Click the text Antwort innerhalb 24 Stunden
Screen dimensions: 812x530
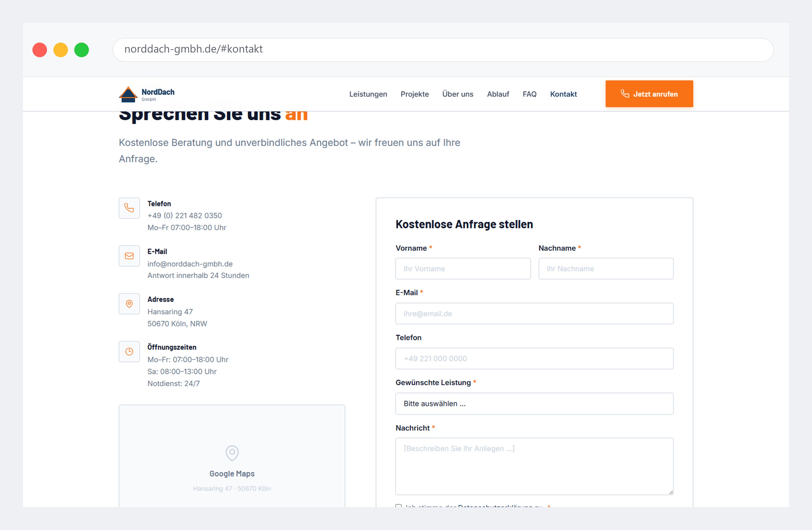[x=198, y=275]
